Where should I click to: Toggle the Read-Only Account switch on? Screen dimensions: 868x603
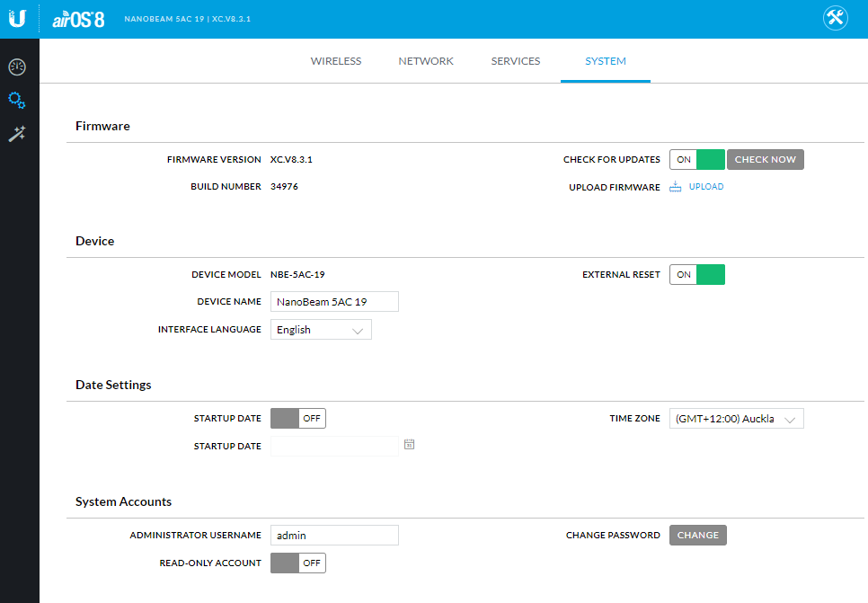(x=297, y=563)
